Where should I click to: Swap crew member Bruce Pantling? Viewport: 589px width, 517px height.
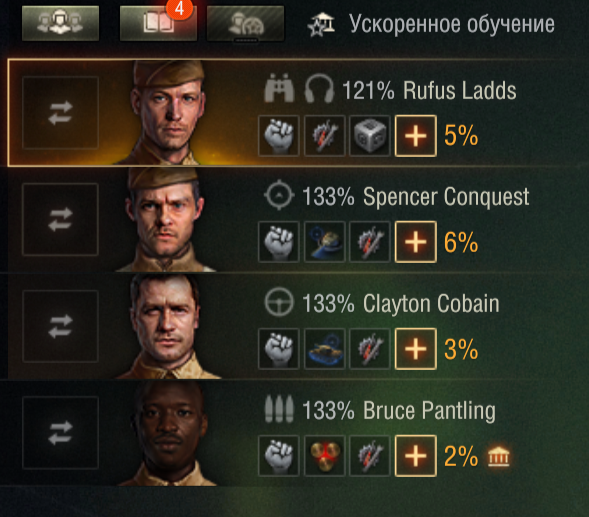(60, 433)
